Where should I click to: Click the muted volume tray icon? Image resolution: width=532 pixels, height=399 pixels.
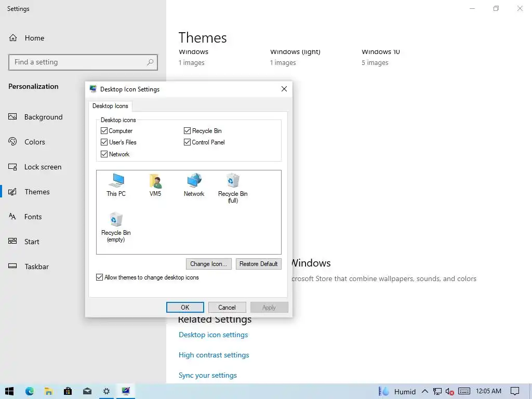[450, 392]
